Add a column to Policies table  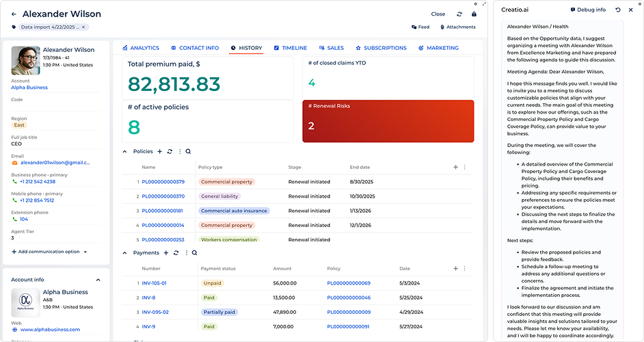click(456, 167)
